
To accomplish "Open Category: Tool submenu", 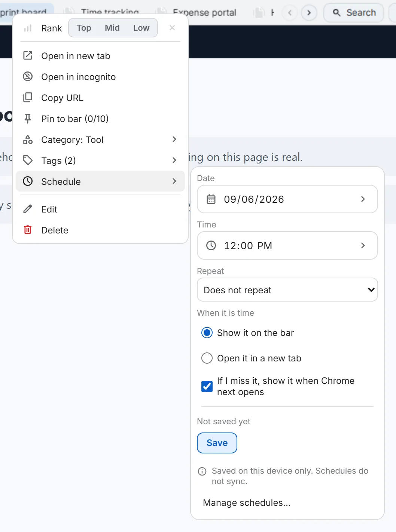I will [x=100, y=140].
